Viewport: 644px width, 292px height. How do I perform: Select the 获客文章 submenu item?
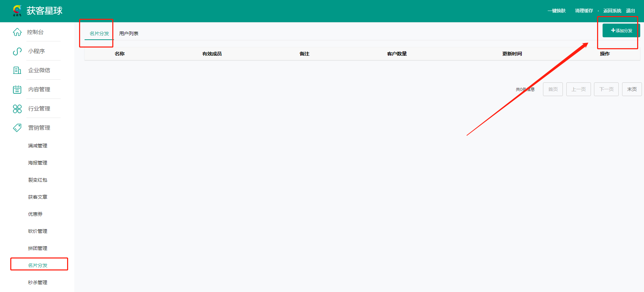coord(38,197)
